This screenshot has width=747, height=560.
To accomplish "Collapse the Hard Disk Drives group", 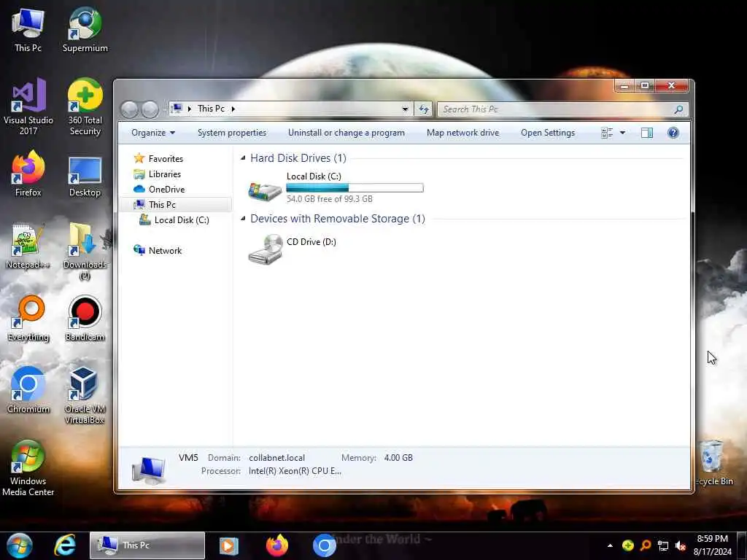I will 243,158.
